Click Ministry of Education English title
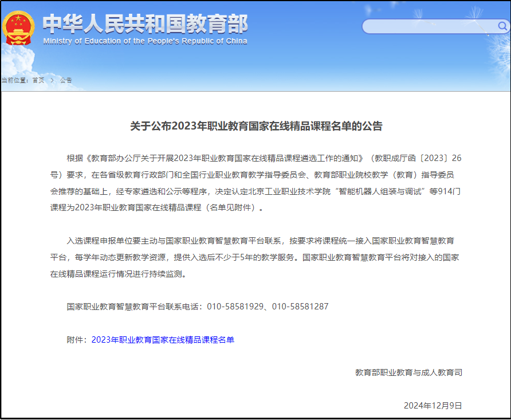Screen dimensions: 511x420 145,41
